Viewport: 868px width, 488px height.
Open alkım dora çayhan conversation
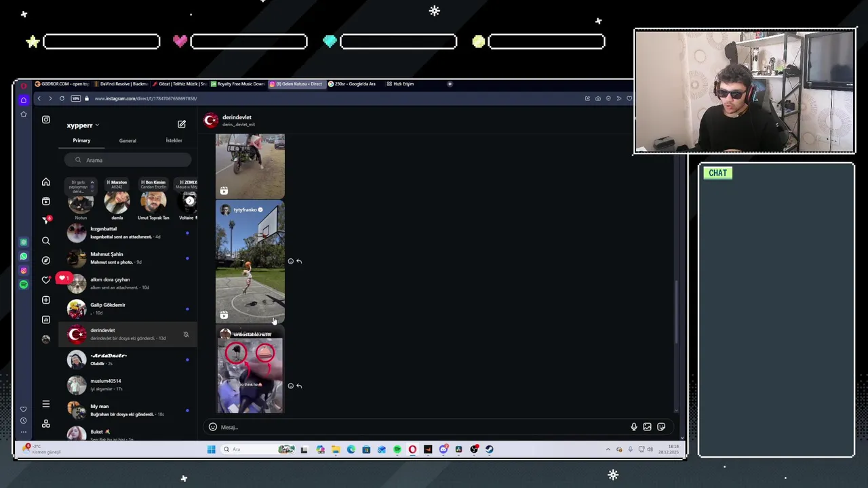129,283
